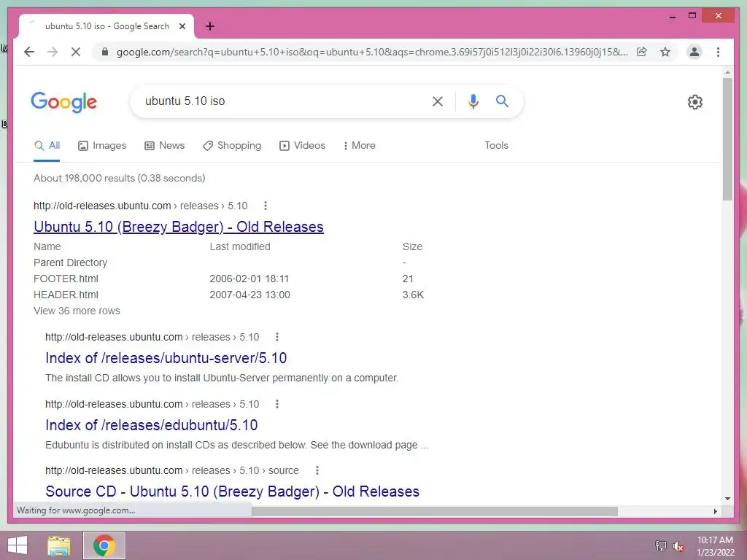
Task: Open the network tray icon
Action: tap(661, 545)
